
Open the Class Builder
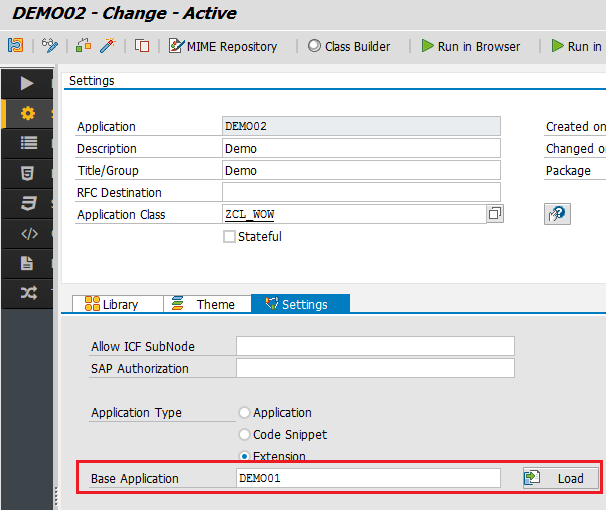(x=349, y=46)
